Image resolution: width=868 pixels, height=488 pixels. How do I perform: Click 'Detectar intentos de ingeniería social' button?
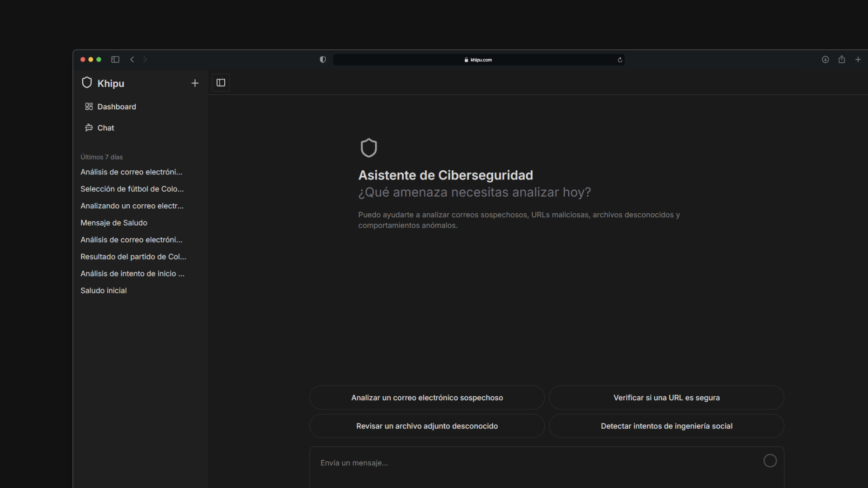pos(666,426)
